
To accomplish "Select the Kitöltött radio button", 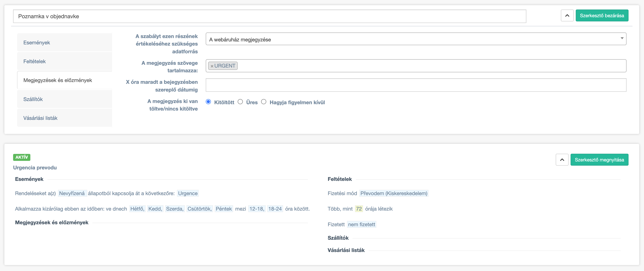I will click(208, 102).
